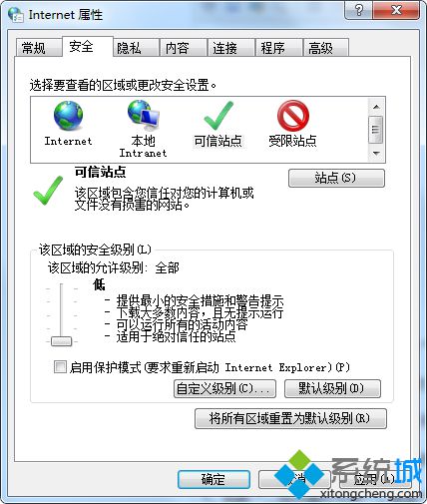Select the 受限站点 restricted zone icon
This screenshot has width=427, height=504.
(x=293, y=116)
